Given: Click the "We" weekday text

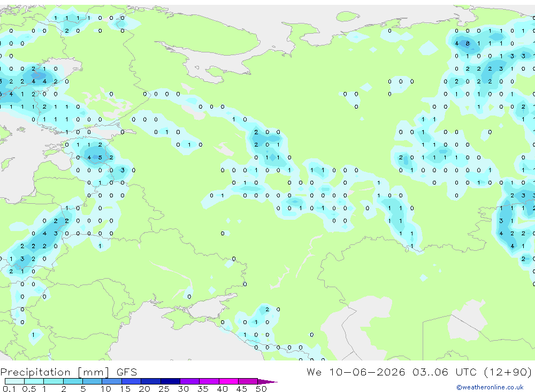Looking at the screenshot, I should (x=314, y=372).
